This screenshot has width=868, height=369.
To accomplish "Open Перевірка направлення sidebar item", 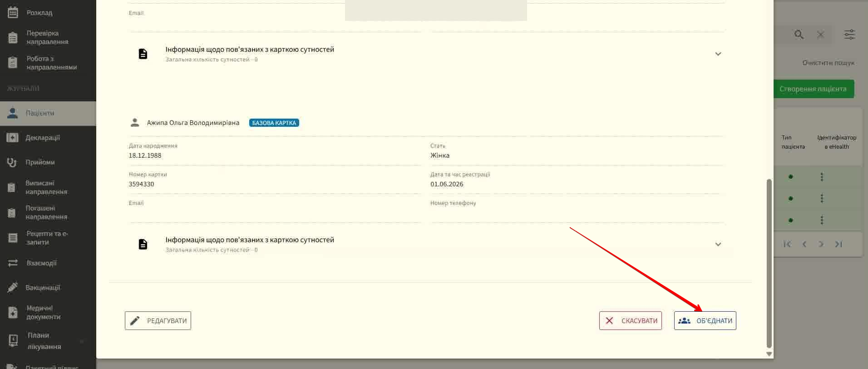I will (47, 37).
